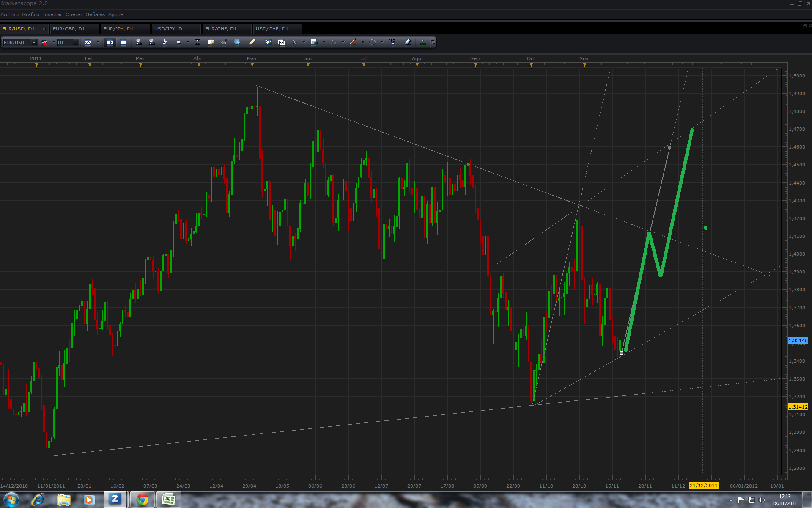Toggle the chain link unlink icon
This screenshot has width=812, height=508.
44,42
